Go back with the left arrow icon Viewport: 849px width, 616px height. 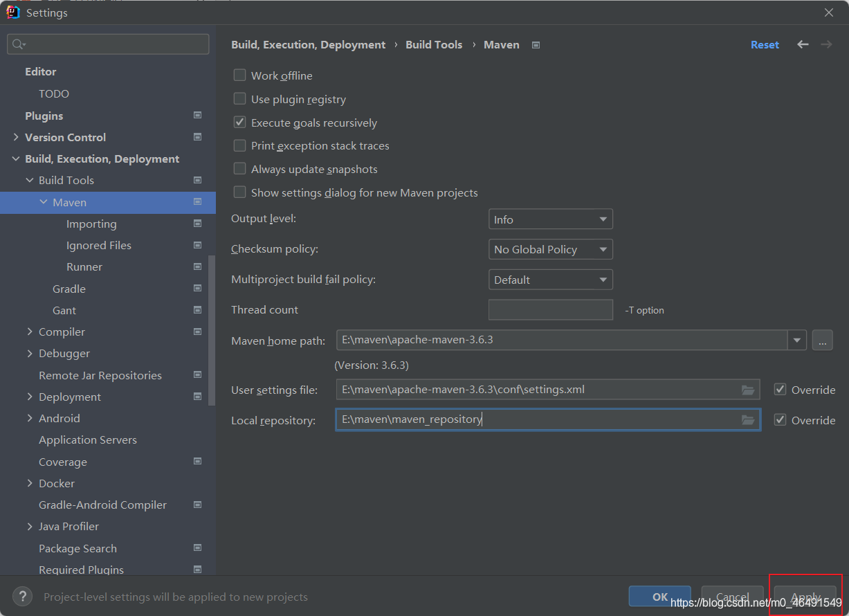[x=803, y=44]
